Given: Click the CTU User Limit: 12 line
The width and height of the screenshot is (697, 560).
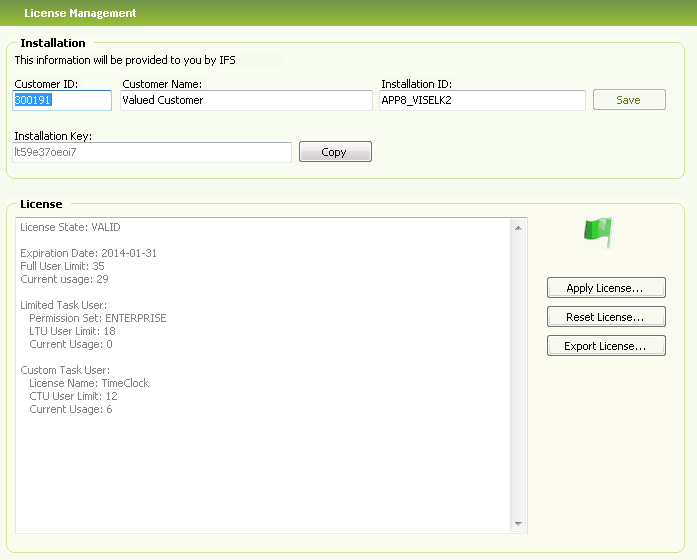Looking at the screenshot, I should [72, 396].
